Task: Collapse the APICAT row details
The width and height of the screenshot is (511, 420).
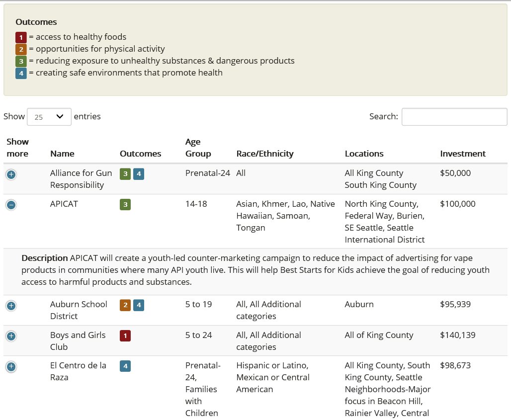Action: point(11,205)
